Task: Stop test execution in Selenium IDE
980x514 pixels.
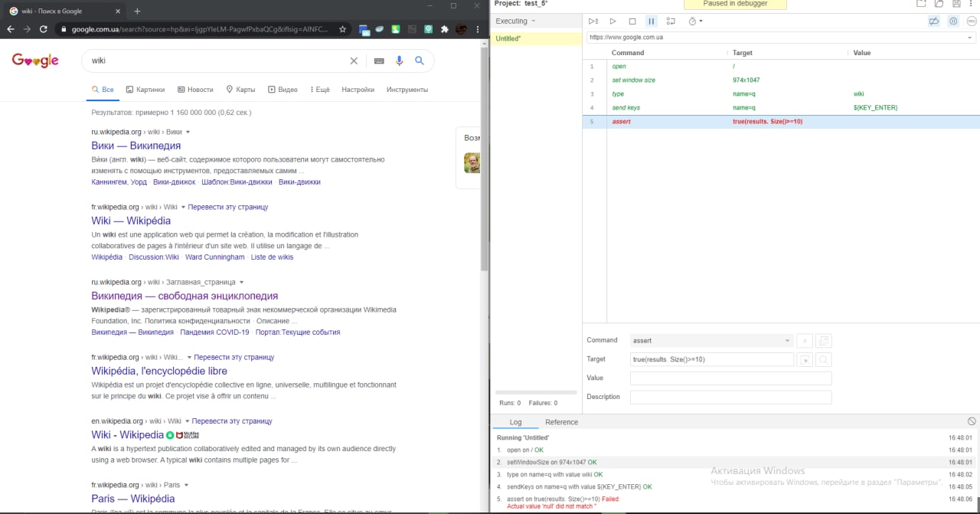Action: point(632,21)
